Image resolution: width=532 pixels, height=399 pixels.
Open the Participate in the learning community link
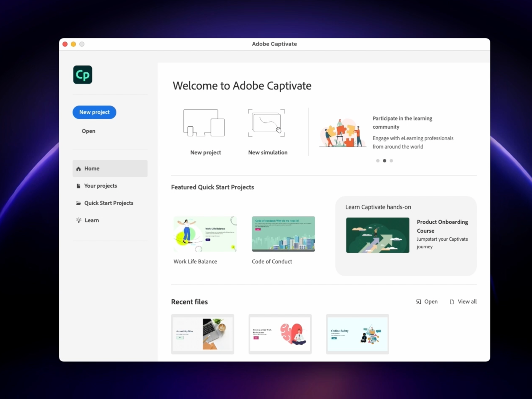coord(402,123)
